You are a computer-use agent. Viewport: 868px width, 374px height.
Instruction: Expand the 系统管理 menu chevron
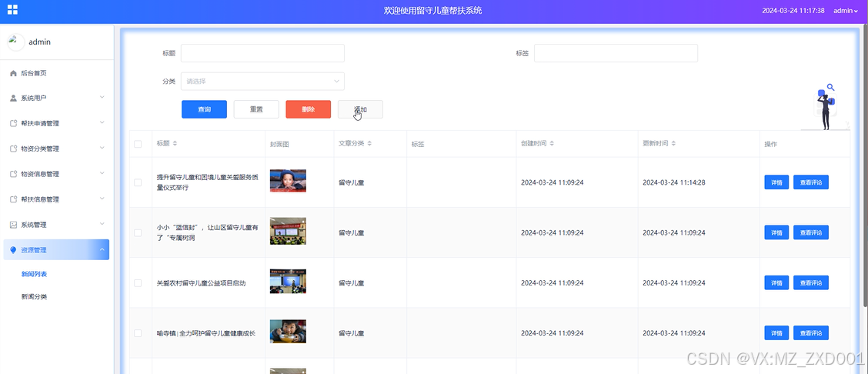(x=102, y=224)
